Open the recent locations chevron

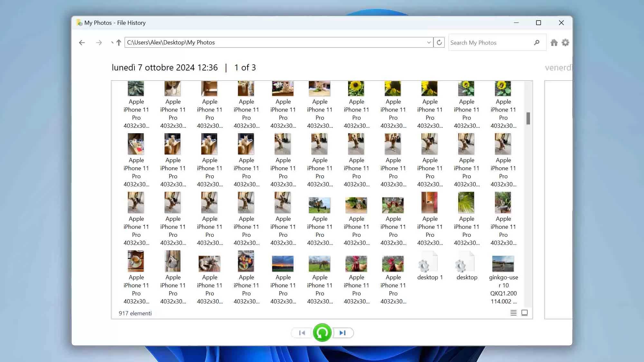[x=112, y=42]
